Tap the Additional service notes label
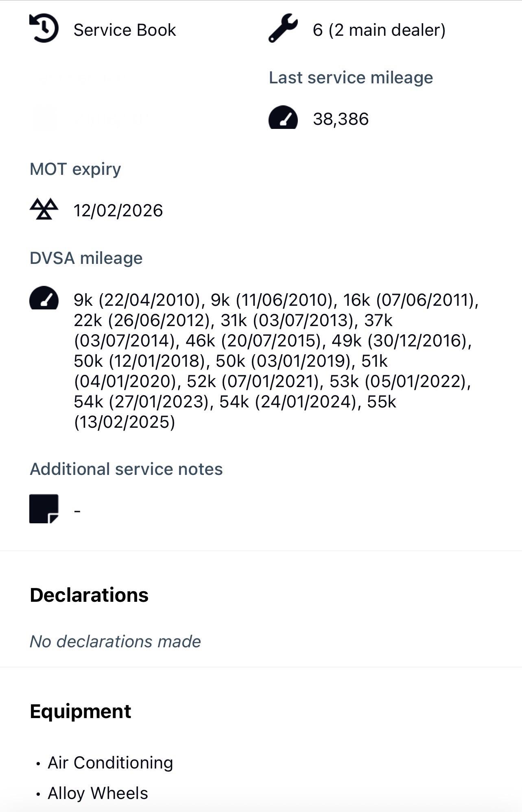Image resolution: width=522 pixels, height=812 pixels. coord(126,469)
